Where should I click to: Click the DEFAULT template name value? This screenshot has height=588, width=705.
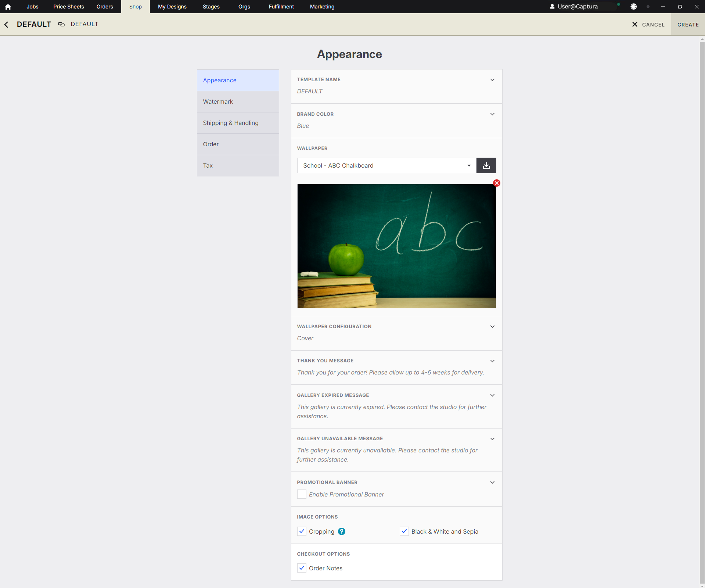(310, 92)
